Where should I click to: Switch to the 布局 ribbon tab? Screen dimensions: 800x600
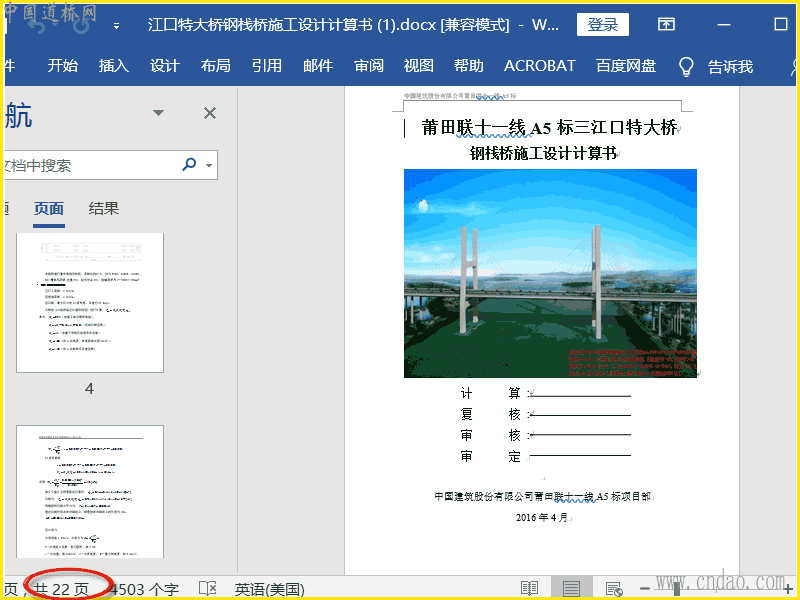pyautogui.click(x=215, y=66)
